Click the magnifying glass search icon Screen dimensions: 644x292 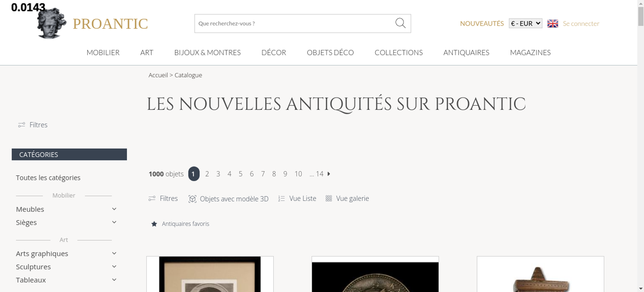point(400,23)
